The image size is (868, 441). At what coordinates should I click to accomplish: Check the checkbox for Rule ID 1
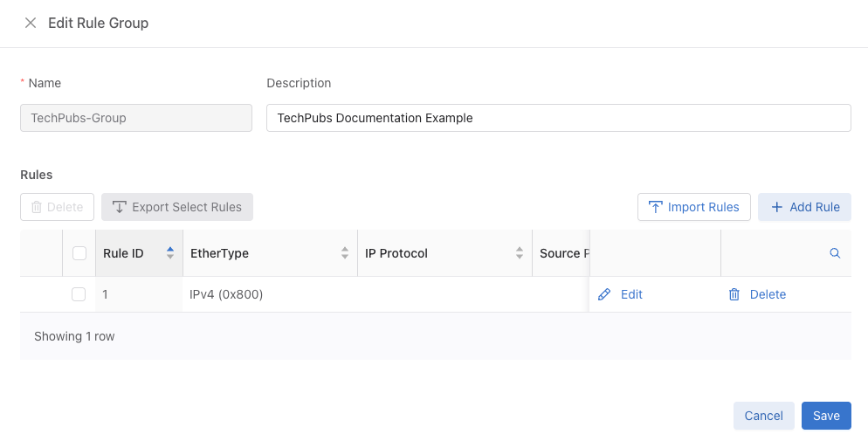pyautogui.click(x=79, y=294)
